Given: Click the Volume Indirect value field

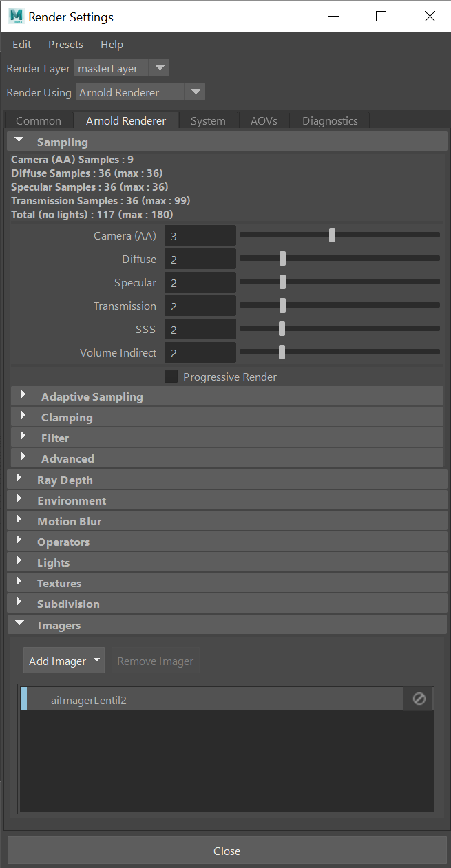Looking at the screenshot, I should click(200, 353).
